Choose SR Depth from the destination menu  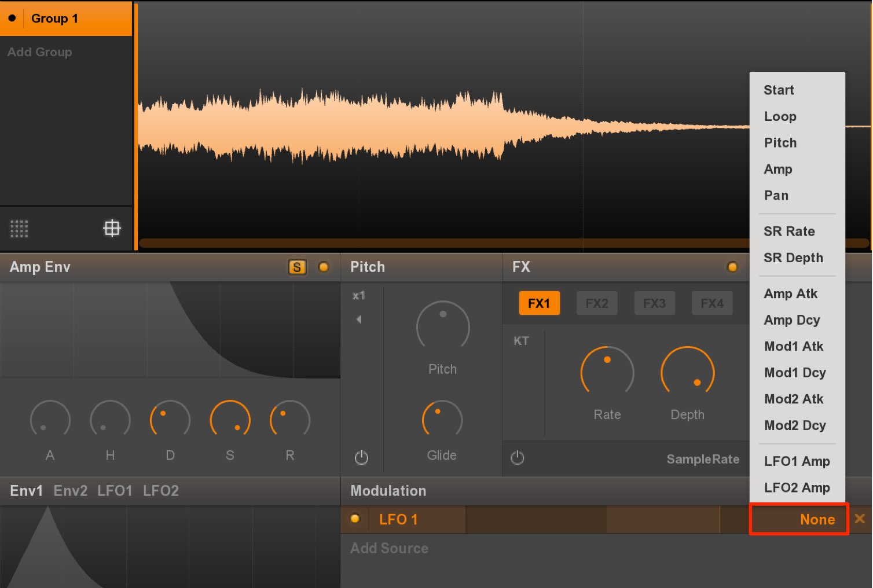tap(797, 258)
